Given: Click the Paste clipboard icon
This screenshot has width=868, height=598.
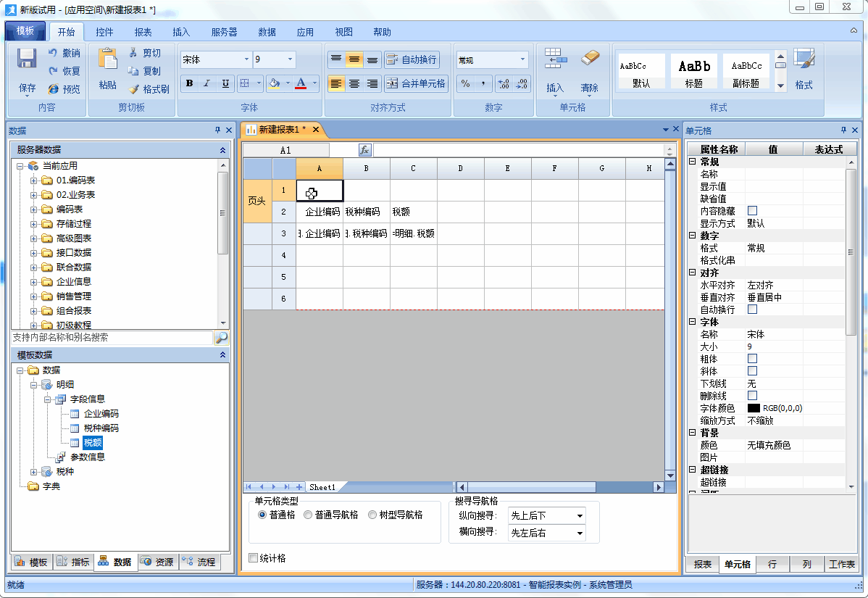Looking at the screenshot, I should point(107,59).
